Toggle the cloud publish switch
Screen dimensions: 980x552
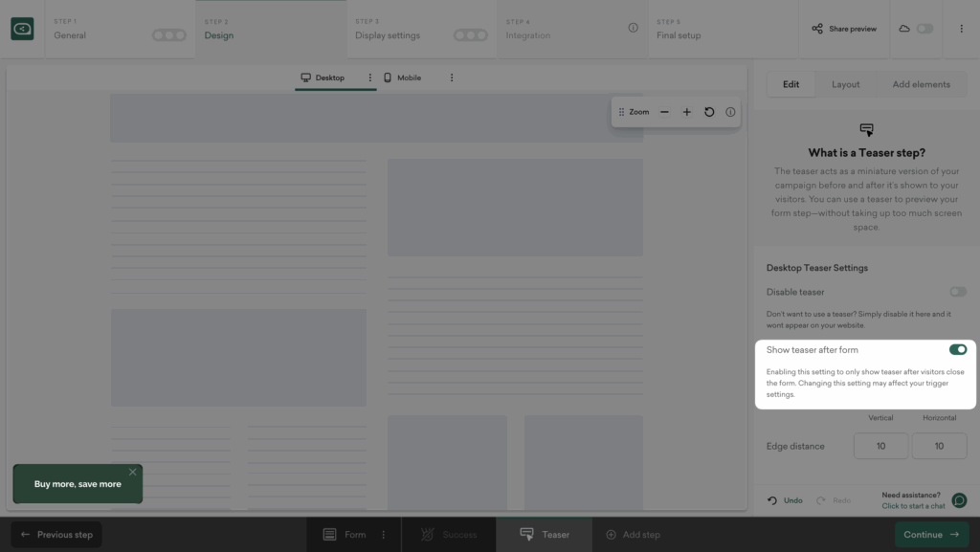pos(924,29)
